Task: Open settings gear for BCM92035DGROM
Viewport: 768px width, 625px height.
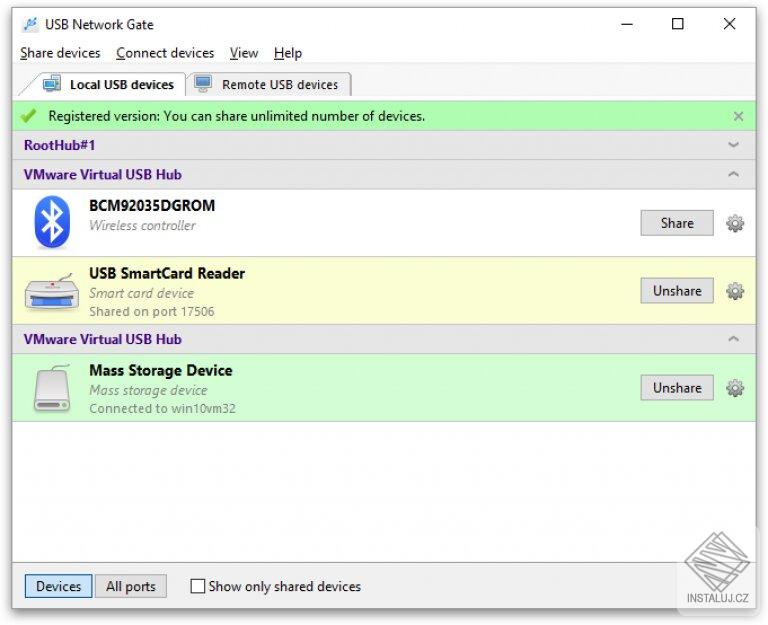Action: point(735,223)
